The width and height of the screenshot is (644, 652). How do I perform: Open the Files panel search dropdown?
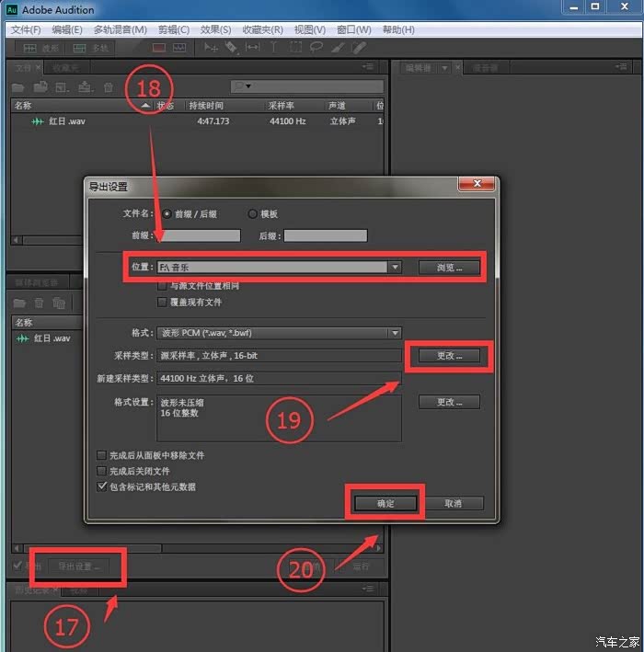point(244,86)
